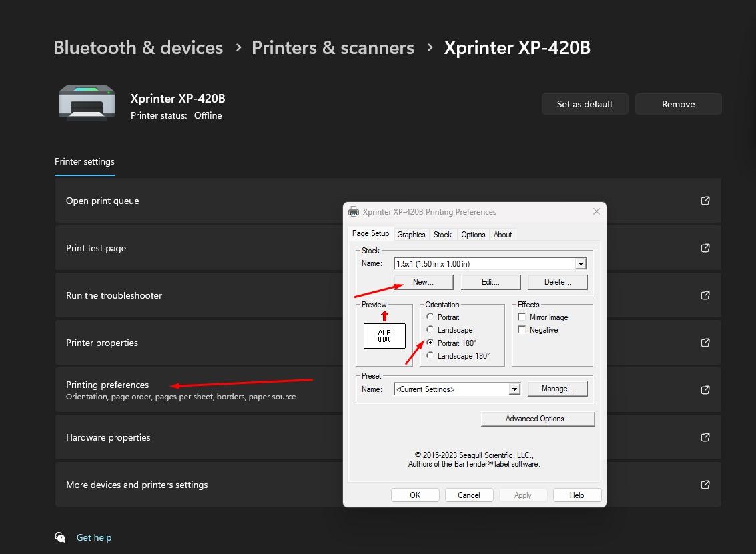
Task: Click the Apply button
Action: click(x=523, y=495)
